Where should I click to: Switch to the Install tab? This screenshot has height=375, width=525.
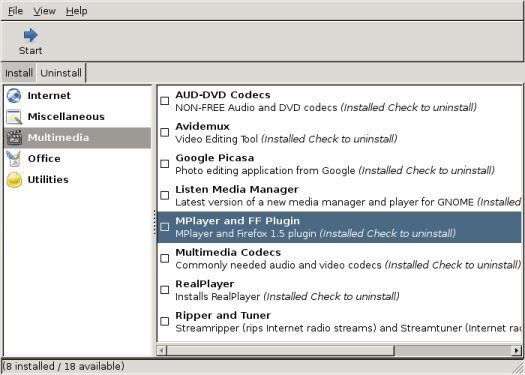click(19, 73)
